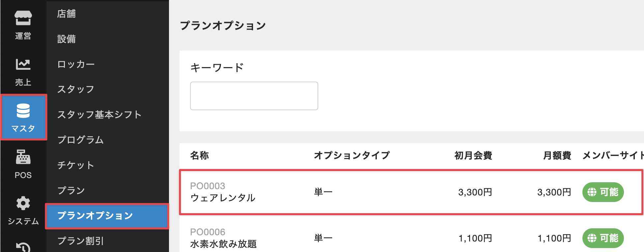Click the 可能 badge for 水素水飲み放題

(603, 238)
